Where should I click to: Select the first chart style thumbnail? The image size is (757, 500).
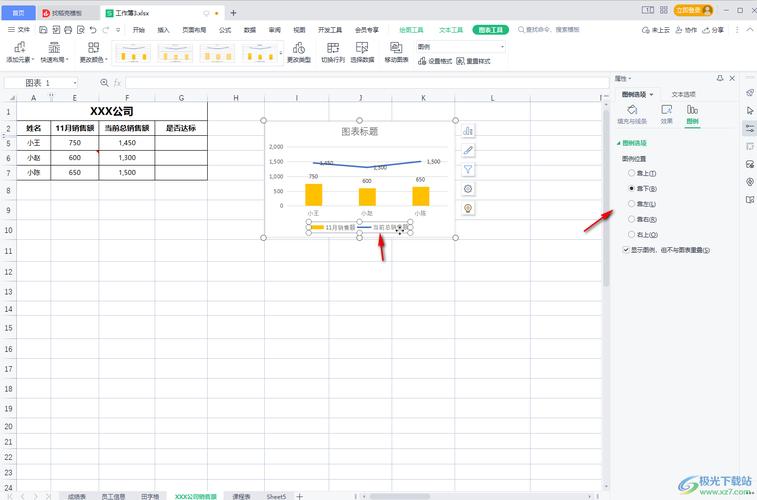(x=133, y=53)
